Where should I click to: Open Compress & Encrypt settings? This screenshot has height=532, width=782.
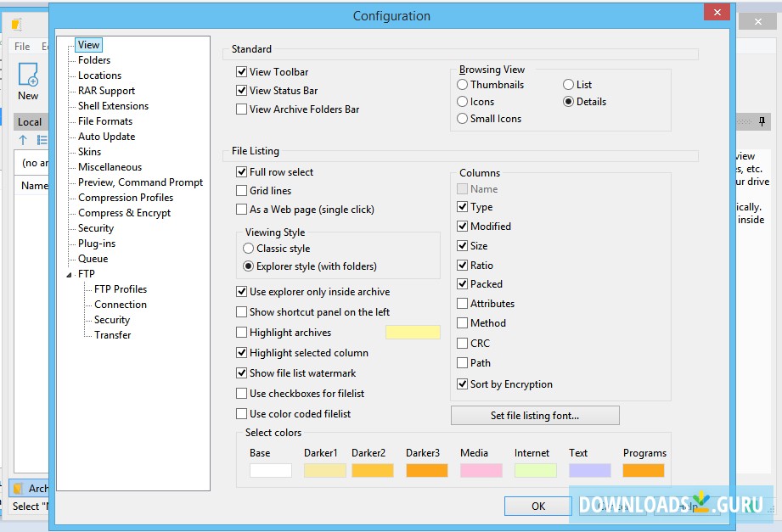click(124, 214)
